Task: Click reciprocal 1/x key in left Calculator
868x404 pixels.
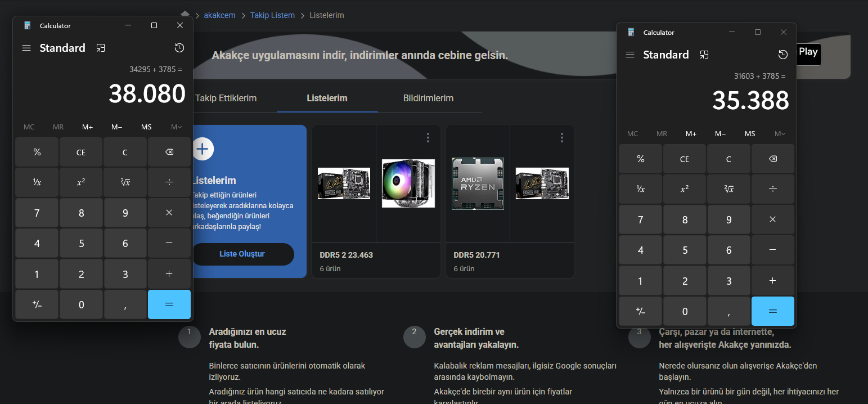Action: (37, 182)
